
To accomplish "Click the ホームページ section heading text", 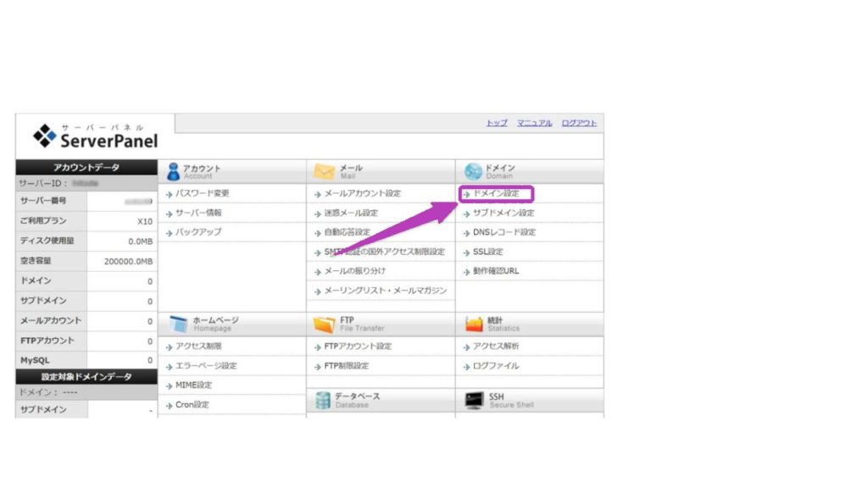I will click(215, 320).
